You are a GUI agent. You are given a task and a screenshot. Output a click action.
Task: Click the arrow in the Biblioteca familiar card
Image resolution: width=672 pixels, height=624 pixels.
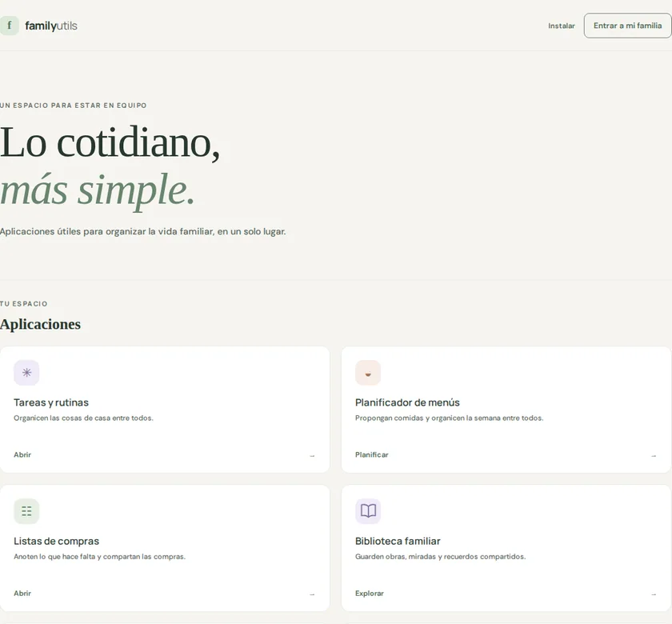tap(654, 594)
